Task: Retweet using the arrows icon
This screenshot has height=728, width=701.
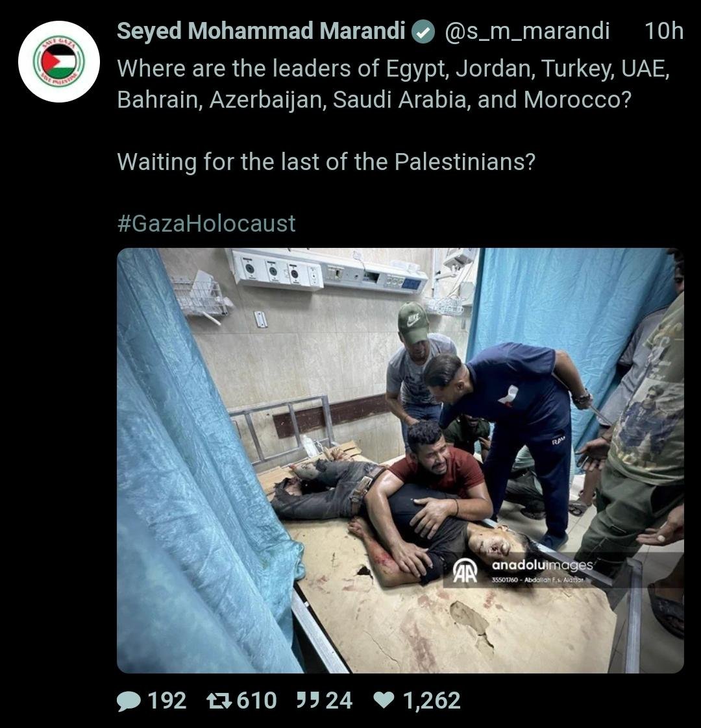Action: click(219, 701)
